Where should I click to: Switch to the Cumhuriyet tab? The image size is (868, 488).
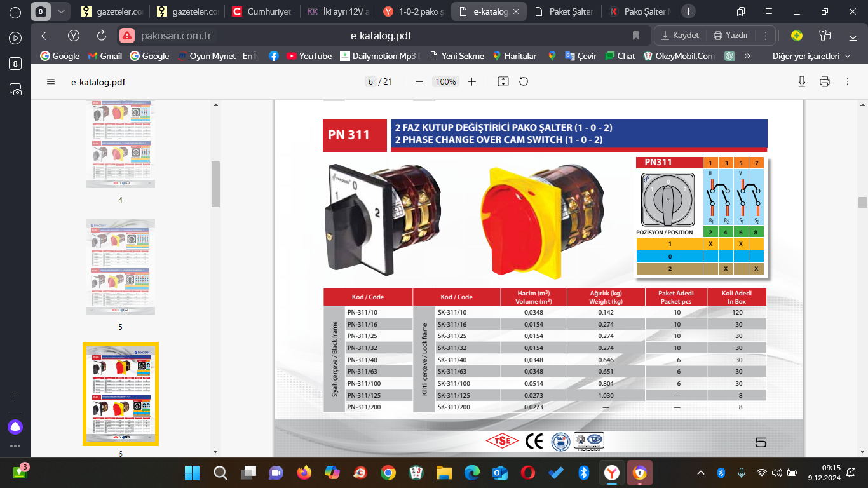click(262, 11)
